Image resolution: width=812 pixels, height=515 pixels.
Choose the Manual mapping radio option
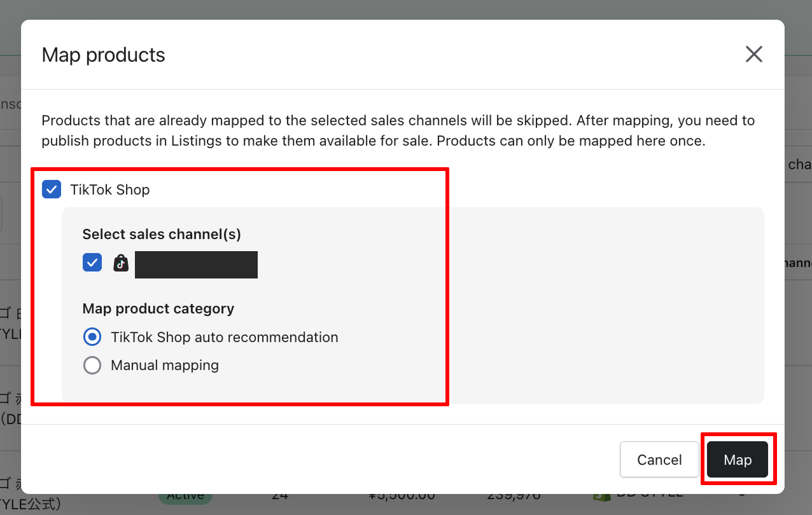pos(92,365)
